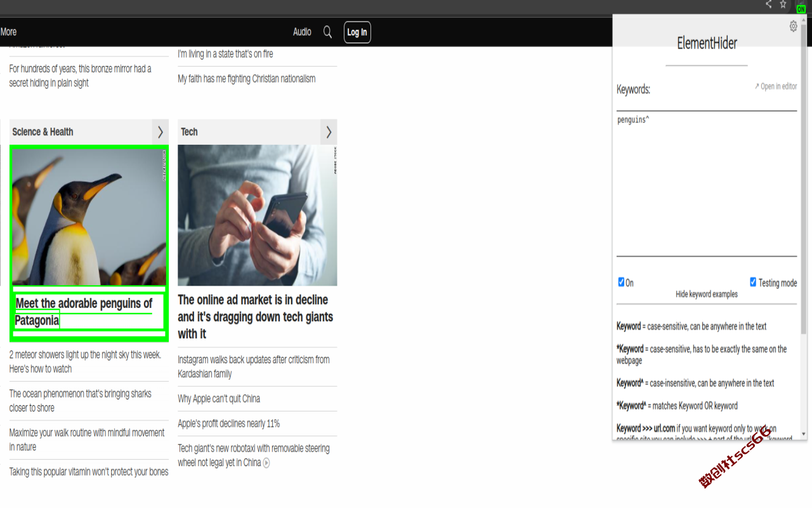The image size is (812, 508).
Task: Open popular vitamin bones article
Action: pos(89,472)
